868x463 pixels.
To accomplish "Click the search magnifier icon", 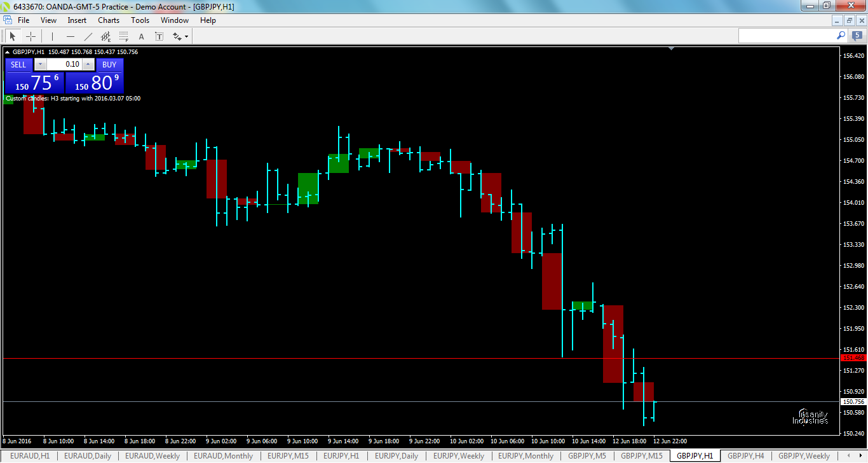I will tap(841, 36).
